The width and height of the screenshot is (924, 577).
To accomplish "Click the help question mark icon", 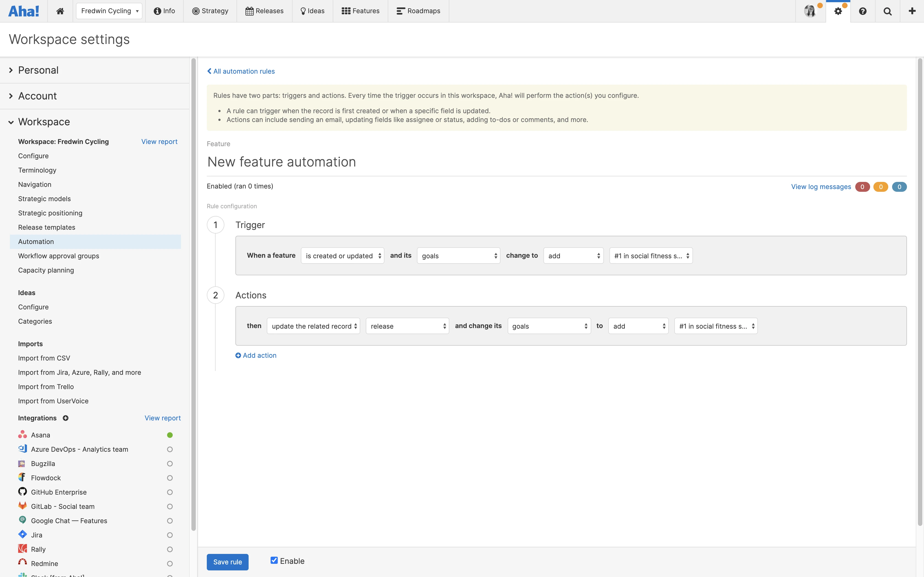I will click(862, 11).
